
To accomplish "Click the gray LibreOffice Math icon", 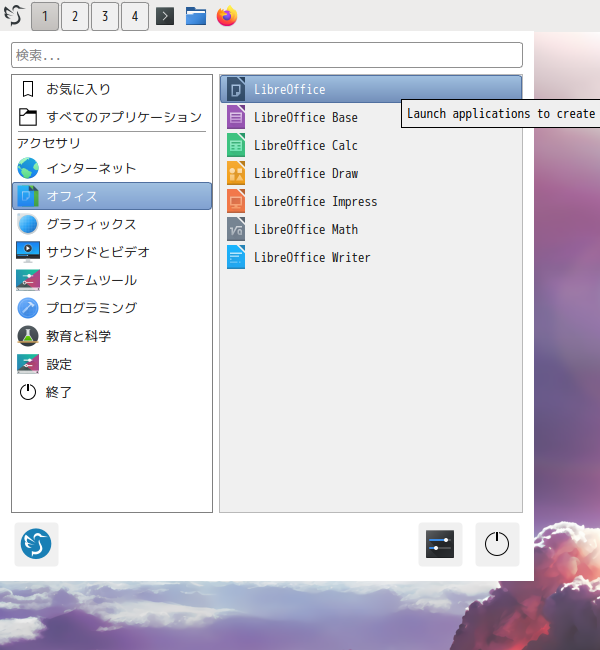I will 236,229.
